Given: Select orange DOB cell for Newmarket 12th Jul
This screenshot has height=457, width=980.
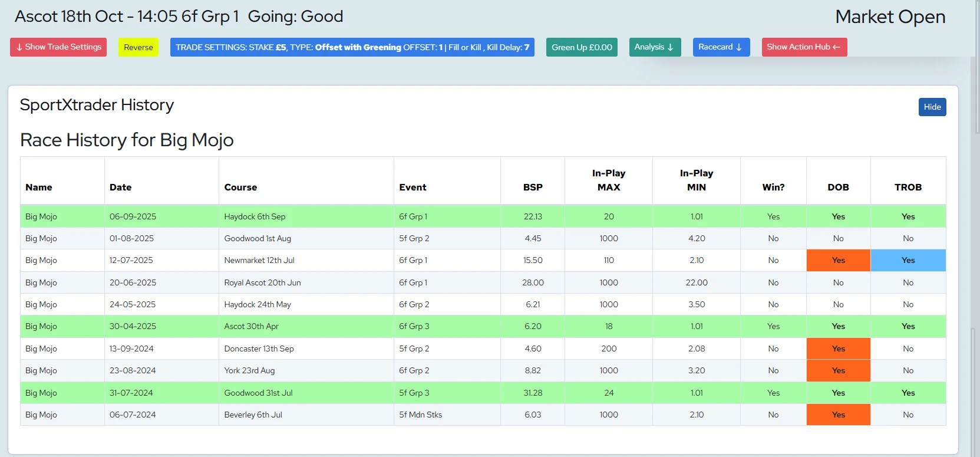Looking at the screenshot, I should pyautogui.click(x=838, y=260).
